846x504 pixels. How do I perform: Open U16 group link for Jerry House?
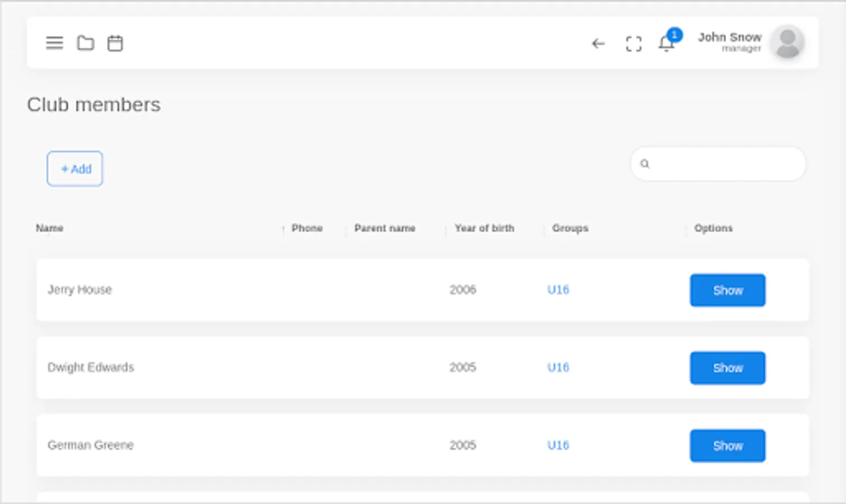558,290
